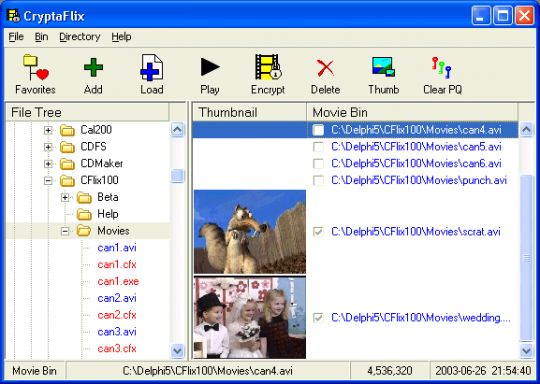Screen dimensions: 540x384
Task: Play the selected movie
Action: (x=210, y=67)
